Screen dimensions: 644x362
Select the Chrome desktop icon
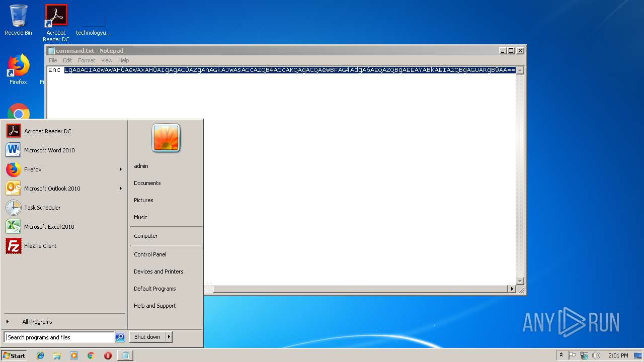coord(19,112)
